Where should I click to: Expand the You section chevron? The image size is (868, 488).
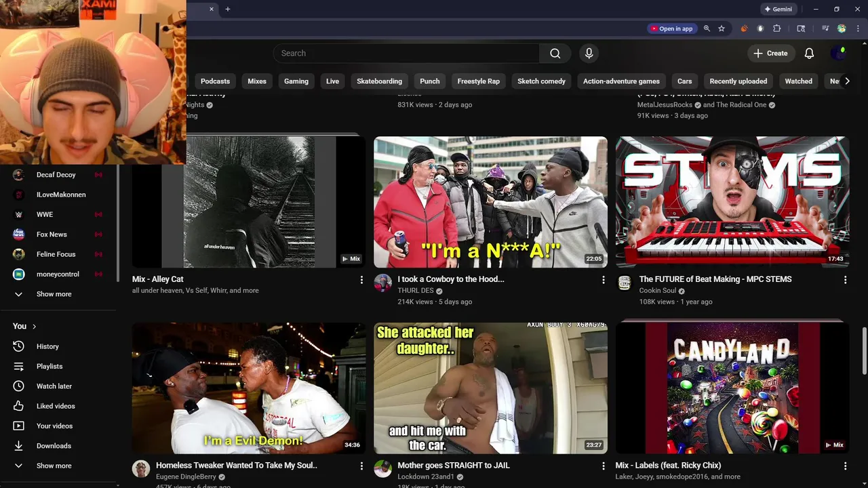[34, 326]
